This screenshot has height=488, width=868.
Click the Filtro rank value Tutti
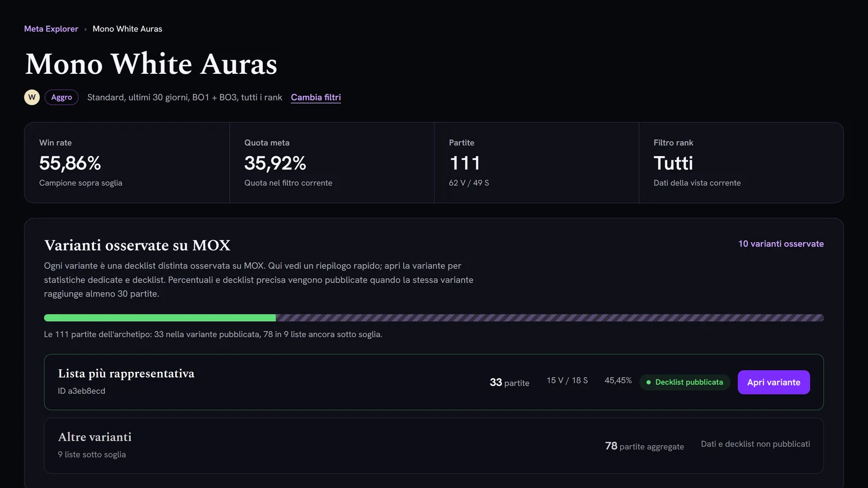pos(673,163)
